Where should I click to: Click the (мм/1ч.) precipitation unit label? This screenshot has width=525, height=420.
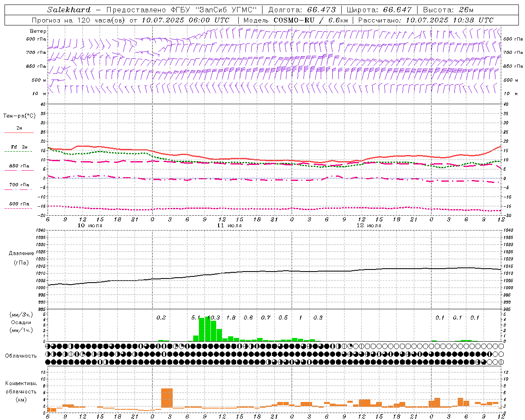[x=21, y=330]
